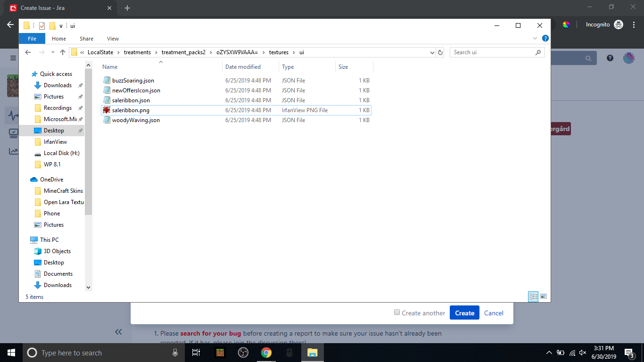Image resolution: width=644 pixels, height=362 pixels.
Task: Click the Up one level arrow
Action: point(62,52)
